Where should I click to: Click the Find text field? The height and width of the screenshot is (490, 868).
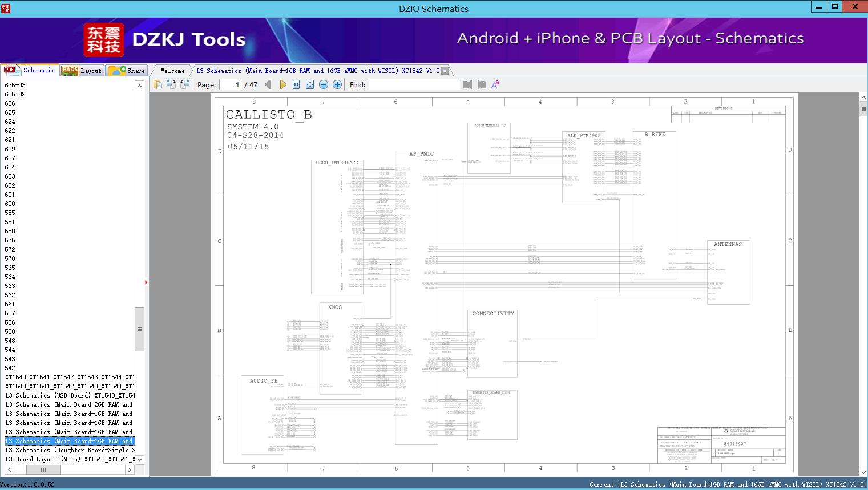pyautogui.click(x=414, y=84)
